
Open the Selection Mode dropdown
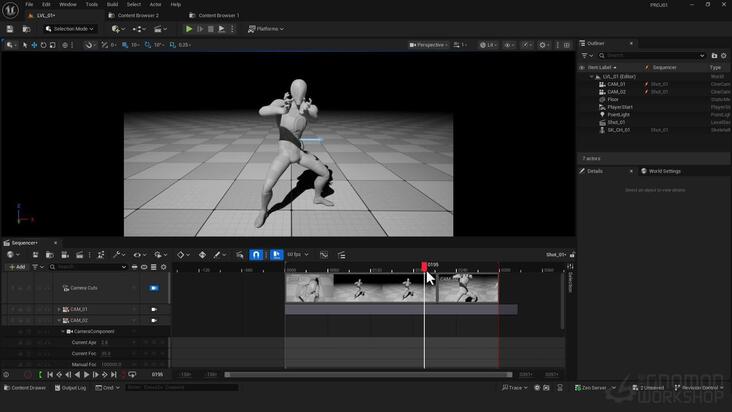(70, 29)
